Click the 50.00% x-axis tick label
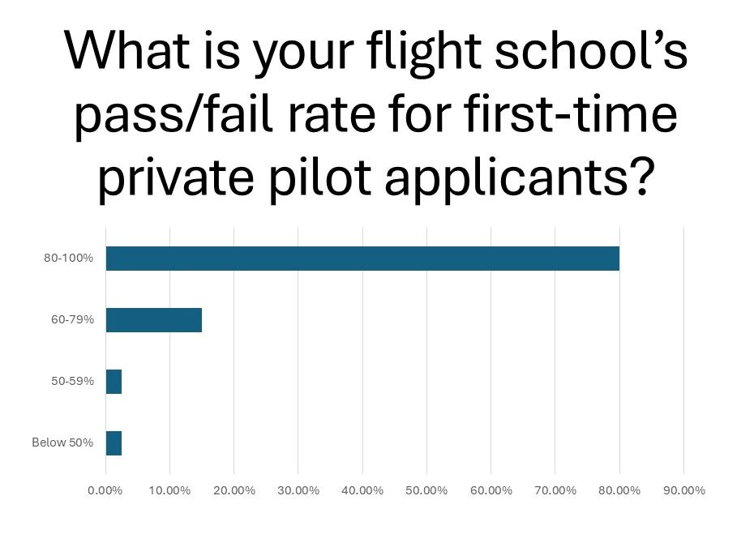The image size is (754, 560). coord(426,490)
